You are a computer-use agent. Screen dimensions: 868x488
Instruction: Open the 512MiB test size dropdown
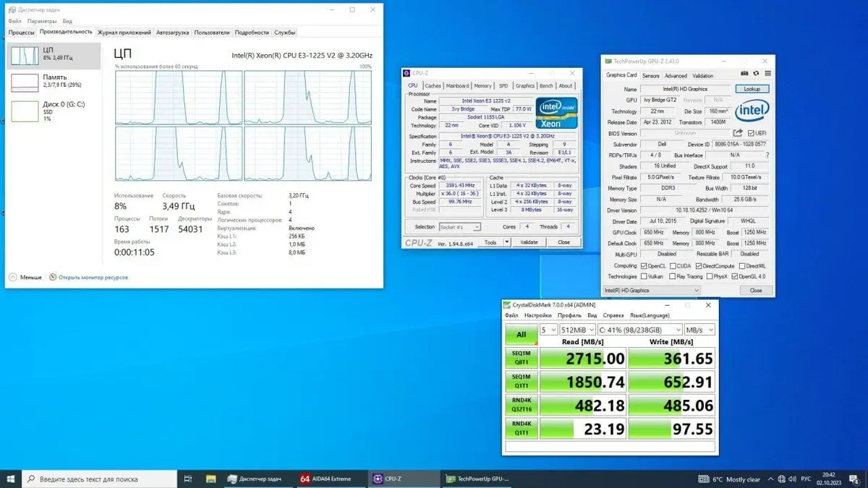pyautogui.click(x=576, y=330)
